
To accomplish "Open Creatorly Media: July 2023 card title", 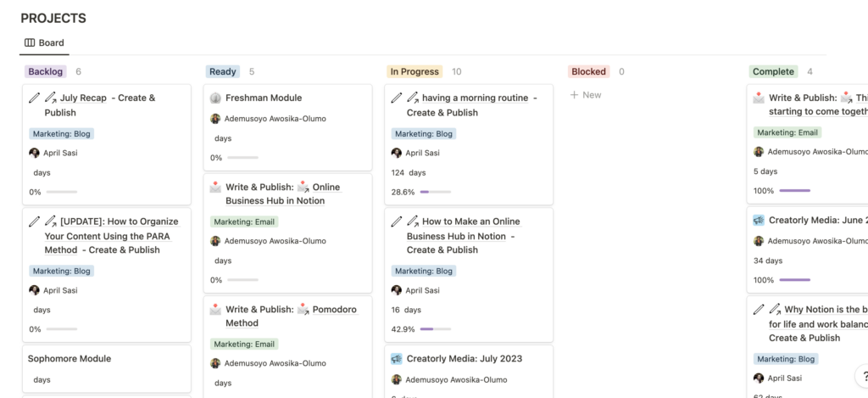I will [x=465, y=359].
